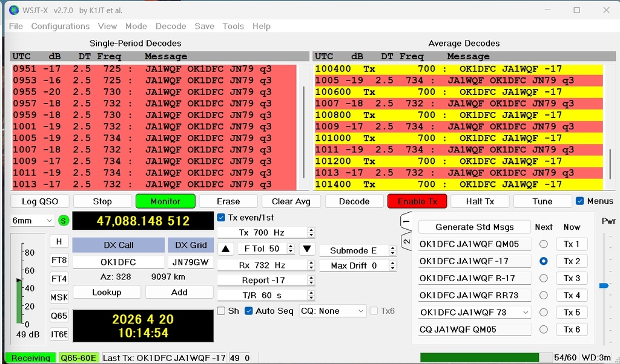Disable Auto Seq checkbox
The image size is (620, 364).
[249, 311]
